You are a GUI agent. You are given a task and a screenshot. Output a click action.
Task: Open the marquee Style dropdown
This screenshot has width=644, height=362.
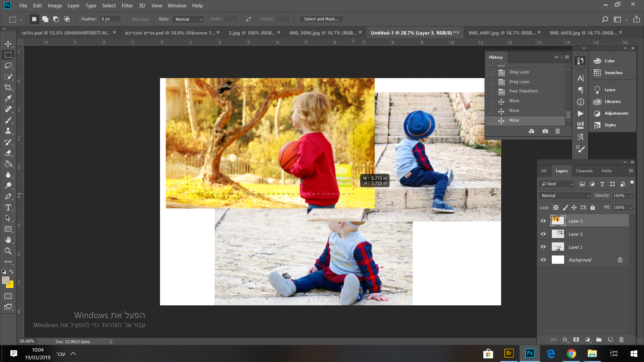[189, 19]
